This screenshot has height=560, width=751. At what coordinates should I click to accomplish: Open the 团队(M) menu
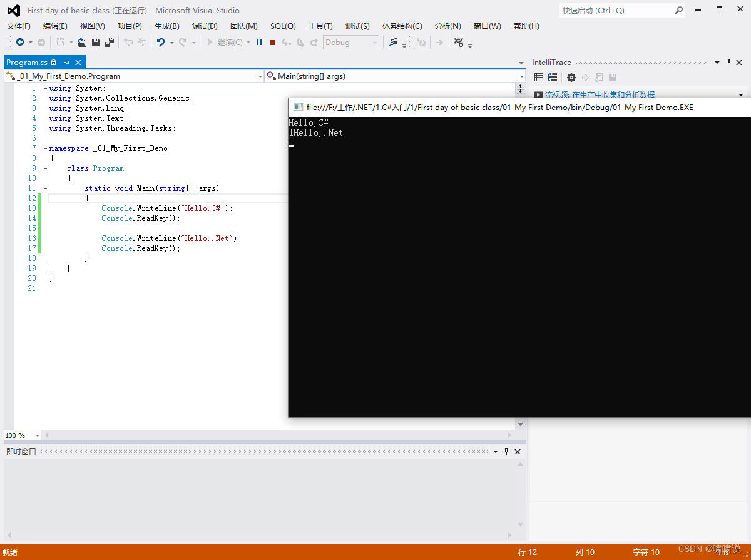[x=244, y=26]
